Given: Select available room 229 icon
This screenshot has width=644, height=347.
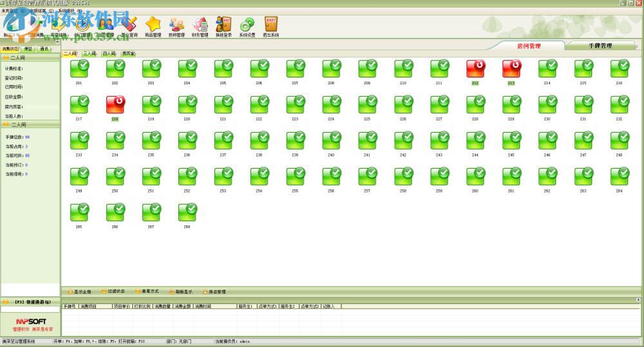Looking at the screenshot, I should pos(511,104).
